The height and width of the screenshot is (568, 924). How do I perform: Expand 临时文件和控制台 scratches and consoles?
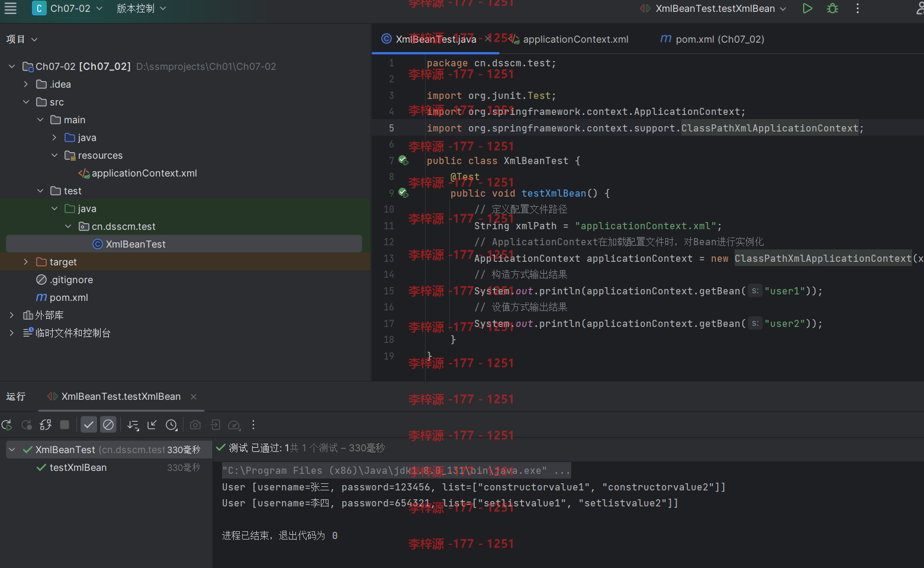coord(12,333)
